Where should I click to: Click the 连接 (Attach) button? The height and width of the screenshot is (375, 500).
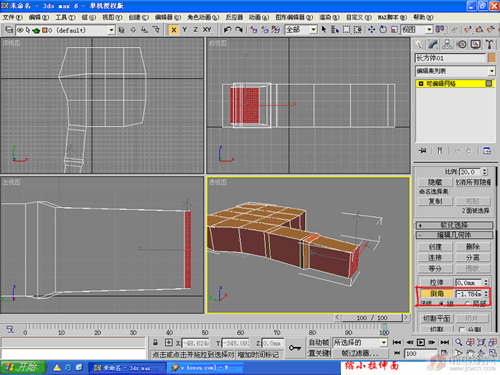pyautogui.click(x=435, y=257)
